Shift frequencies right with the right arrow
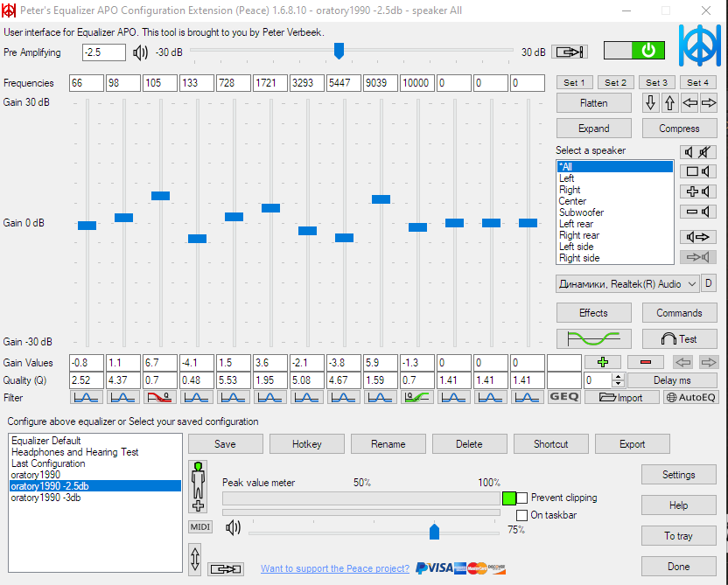Image resolution: width=728 pixels, height=585 pixels. pos(709,103)
